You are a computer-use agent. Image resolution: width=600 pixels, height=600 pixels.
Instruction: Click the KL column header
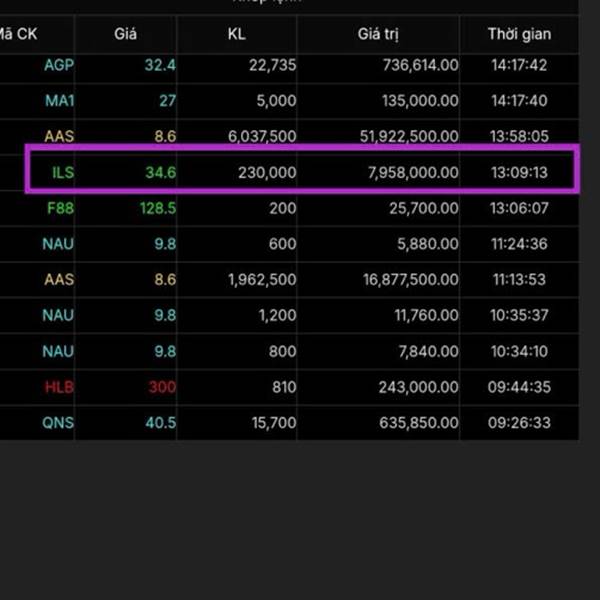coord(236,34)
